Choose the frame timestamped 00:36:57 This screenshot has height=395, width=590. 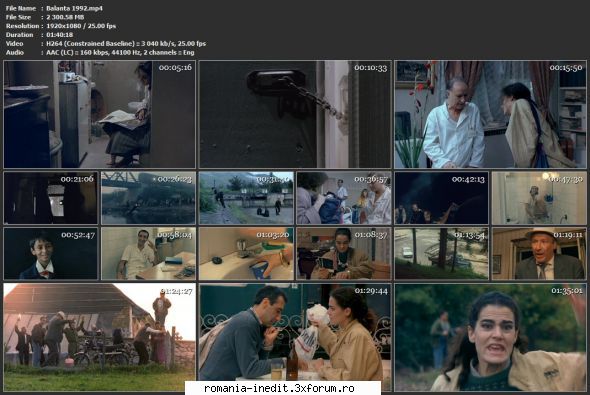point(344,198)
